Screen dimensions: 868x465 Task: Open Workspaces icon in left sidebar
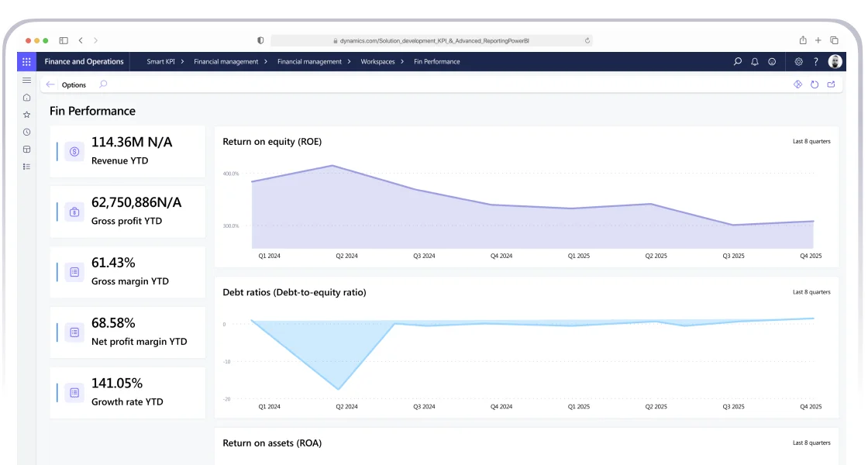point(26,149)
